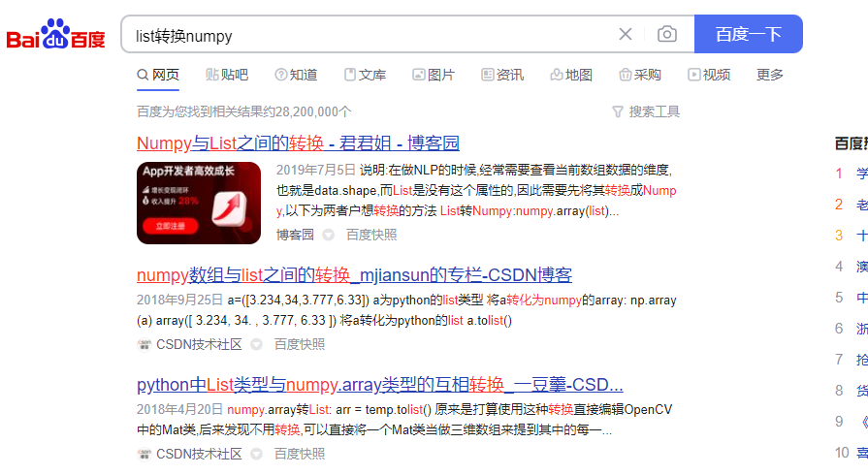Click snippet date 2019年7月5日
The image size is (868, 475).
(316, 170)
